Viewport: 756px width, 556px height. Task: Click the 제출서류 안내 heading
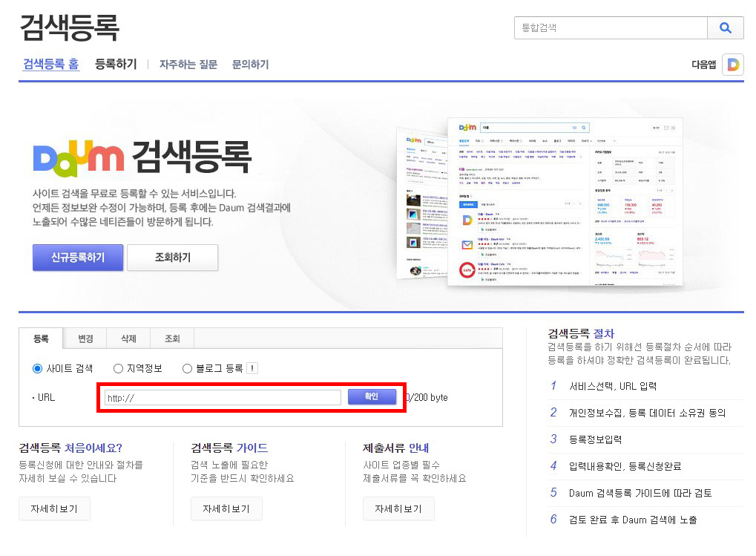tap(396, 448)
